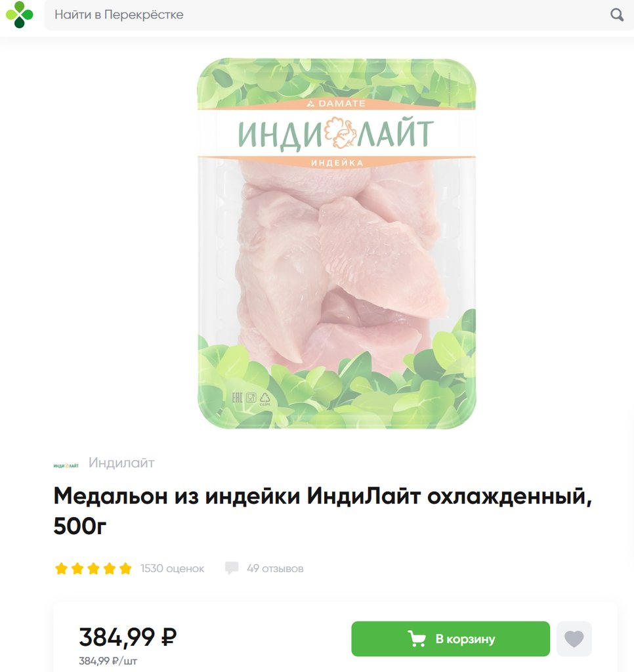Open the '1530 оценок' ratings link

pyautogui.click(x=173, y=569)
